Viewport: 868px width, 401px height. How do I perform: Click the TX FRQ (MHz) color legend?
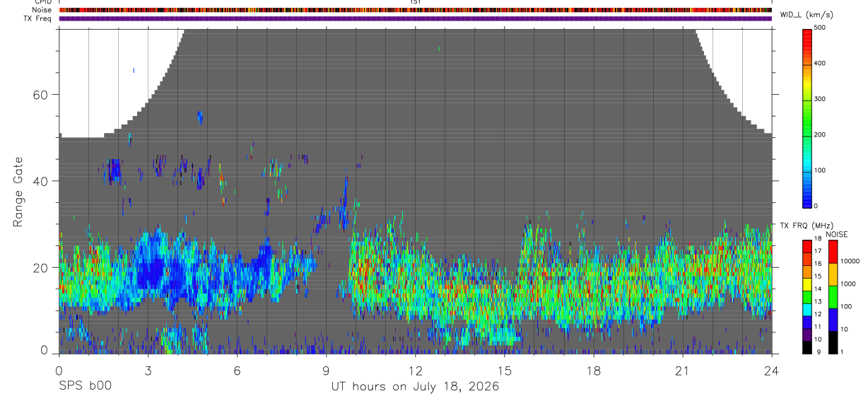point(808,297)
